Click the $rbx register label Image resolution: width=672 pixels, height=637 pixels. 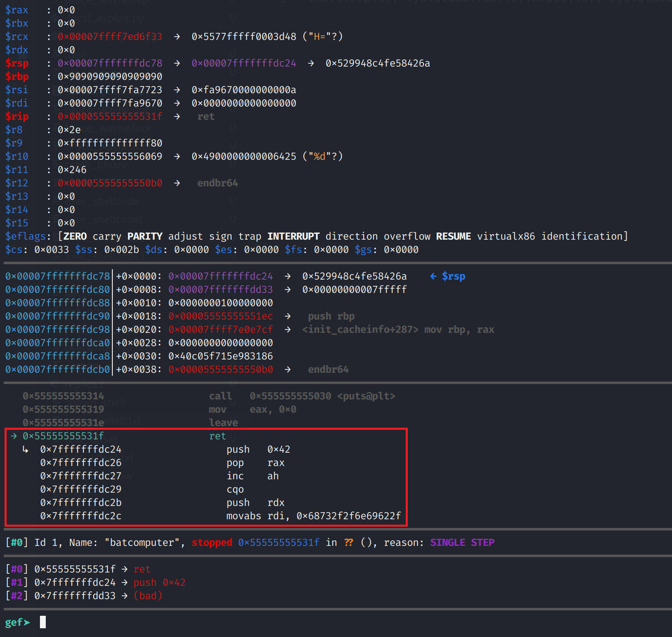[x=17, y=23]
